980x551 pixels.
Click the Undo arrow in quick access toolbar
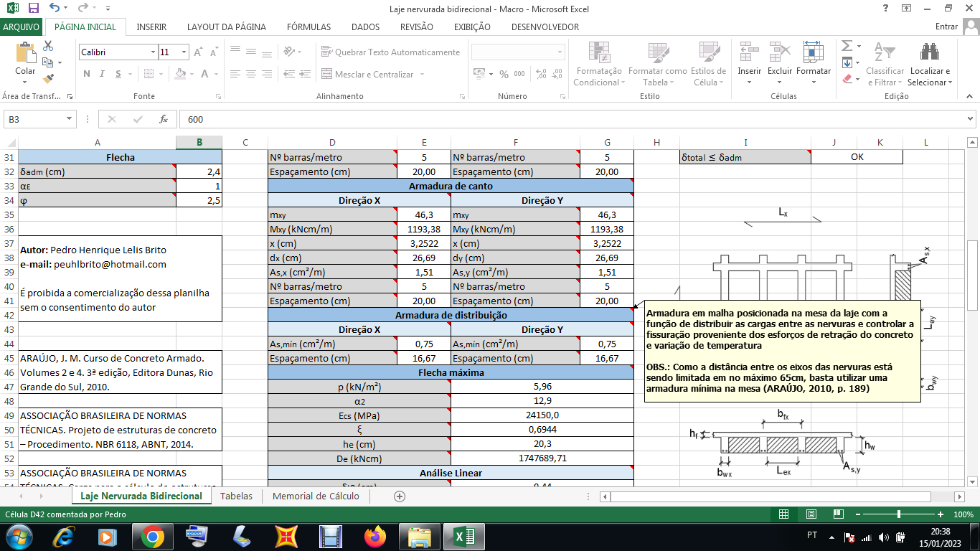point(55,9)
